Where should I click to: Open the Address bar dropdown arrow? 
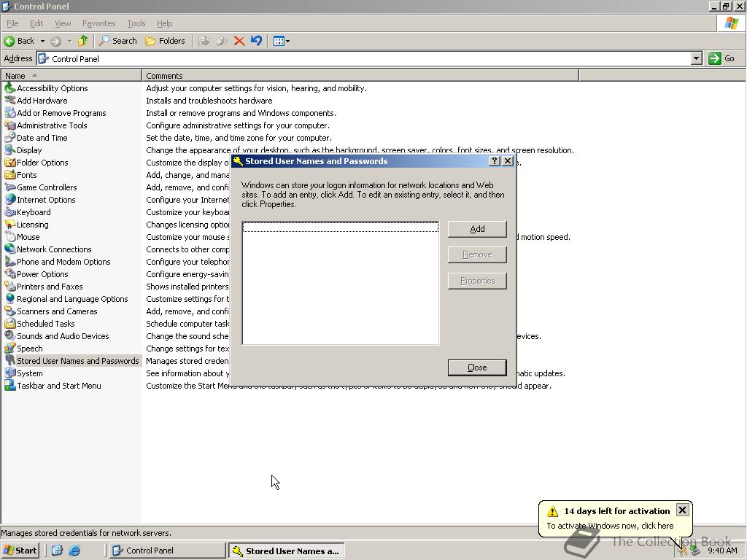696,58
